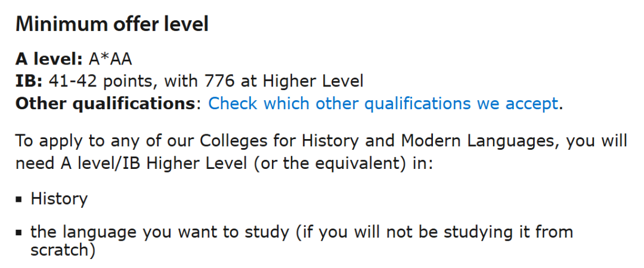Click the bold 'A level:' label

click(x=48, y=59)
